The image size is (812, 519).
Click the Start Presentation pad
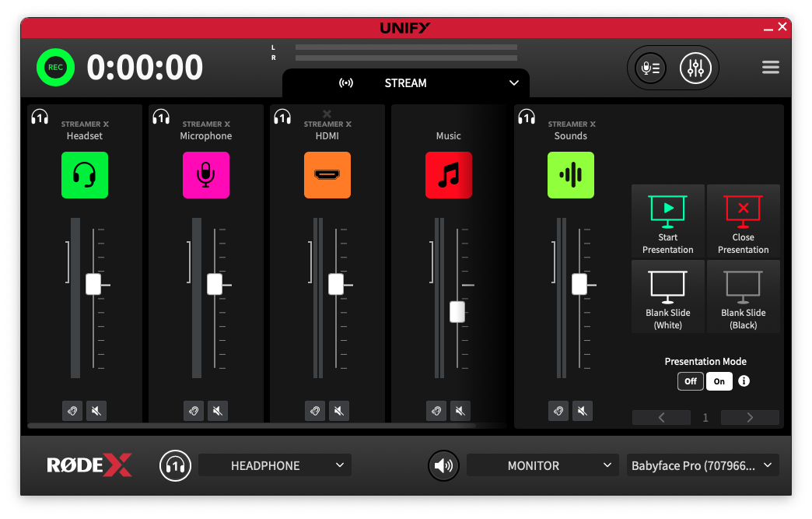click(668, 221)
